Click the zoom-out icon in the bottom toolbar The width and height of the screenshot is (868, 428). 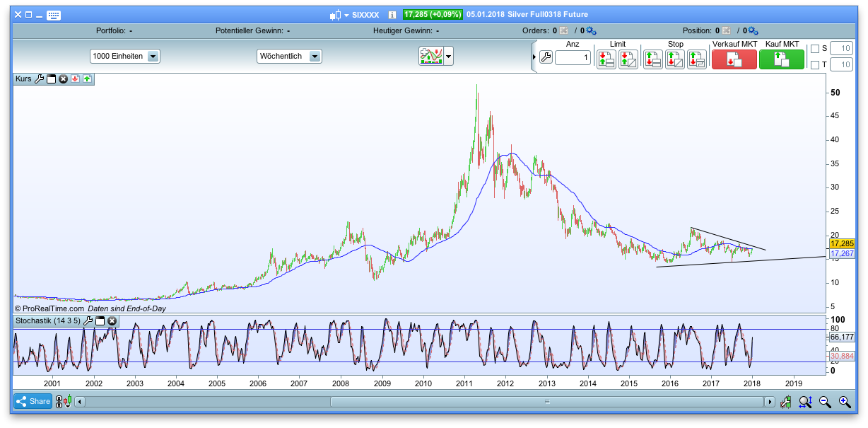823,401
